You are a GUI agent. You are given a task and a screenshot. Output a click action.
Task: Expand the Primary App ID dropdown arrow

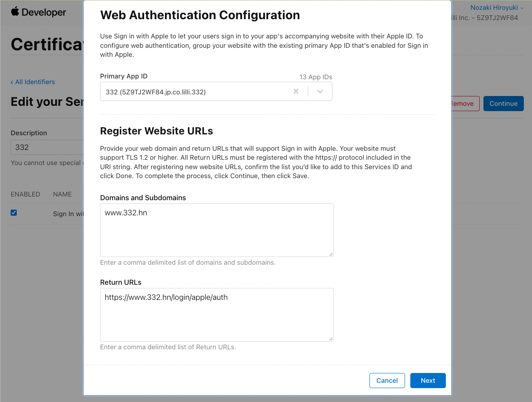click(320, 92)
